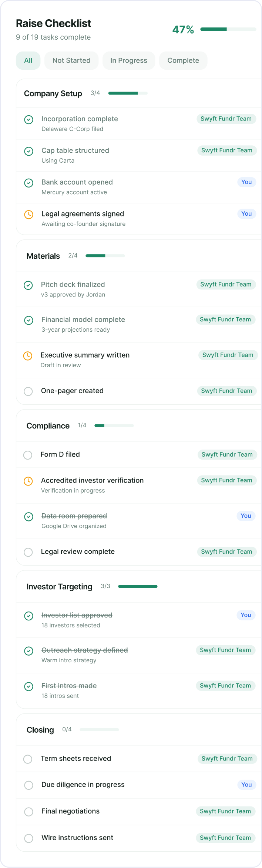Mark One-pager created as complete

28,391
